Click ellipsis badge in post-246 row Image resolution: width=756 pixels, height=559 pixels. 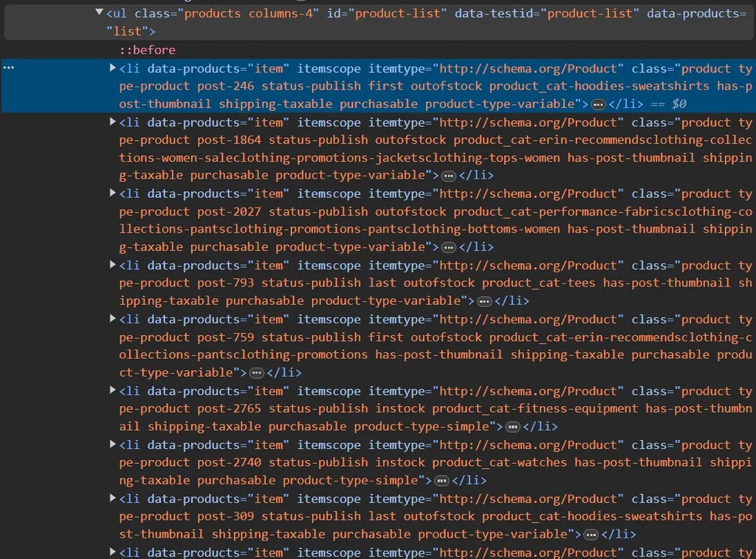pos(598,104)
